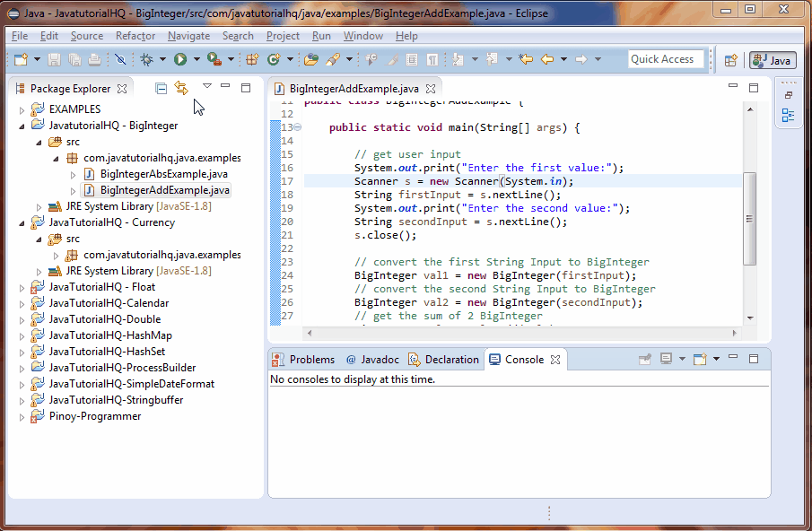This screenshot has height=531, width=812.
Task: Open the Package Explorer View Menu triangle
Action: [x=207, y=86]
